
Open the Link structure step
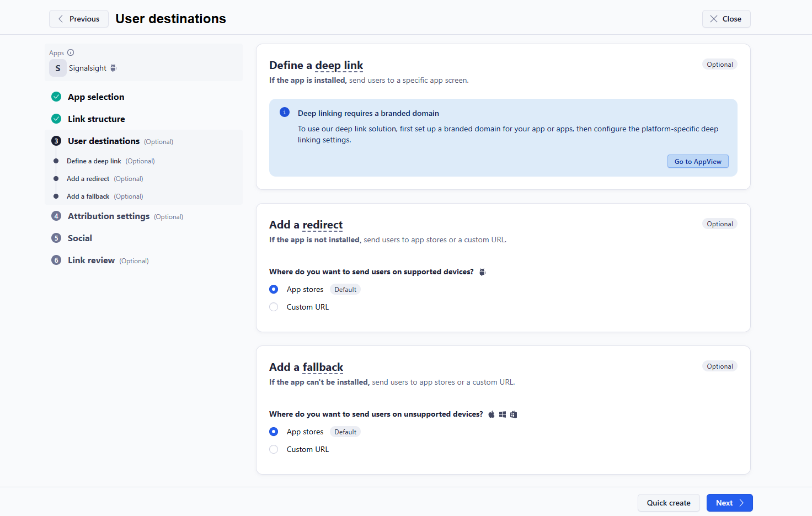tap(97, 119)
